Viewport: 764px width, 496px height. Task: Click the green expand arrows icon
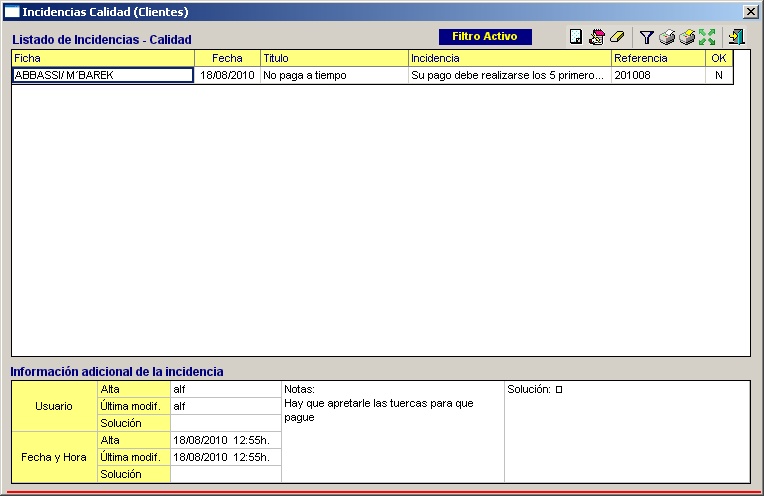tap(707, 37)
